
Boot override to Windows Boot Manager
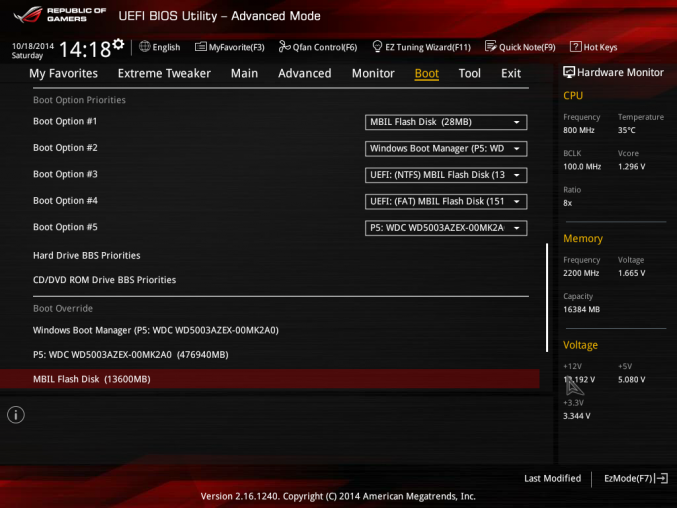click(x=156, y=330)
